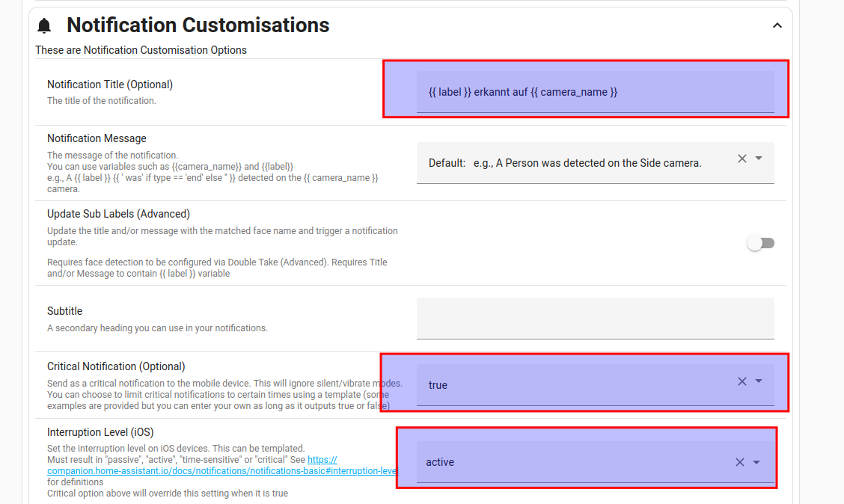Open the Critical Notification dropdown arrow
This screenshot has width=844, height=504.
pos(759,381)
